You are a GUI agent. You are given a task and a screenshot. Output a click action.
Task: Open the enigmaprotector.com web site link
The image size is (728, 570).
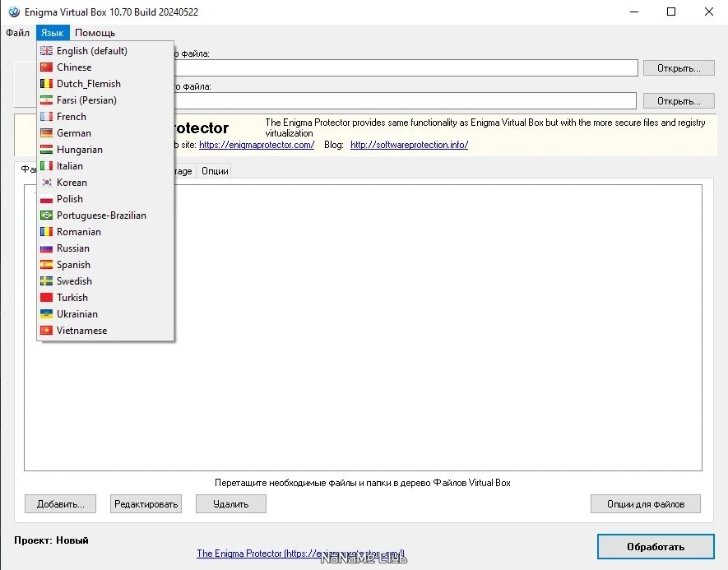pos(257,145)
